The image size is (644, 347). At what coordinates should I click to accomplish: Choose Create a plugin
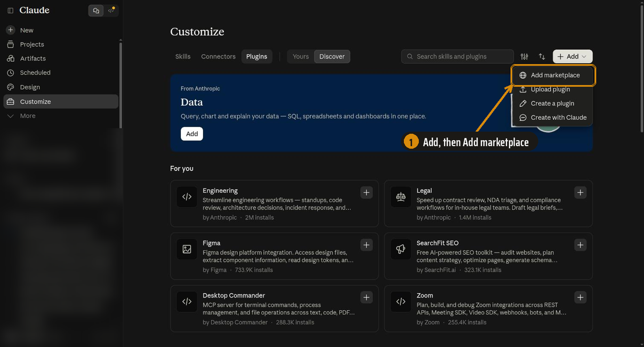pos(552,104)
